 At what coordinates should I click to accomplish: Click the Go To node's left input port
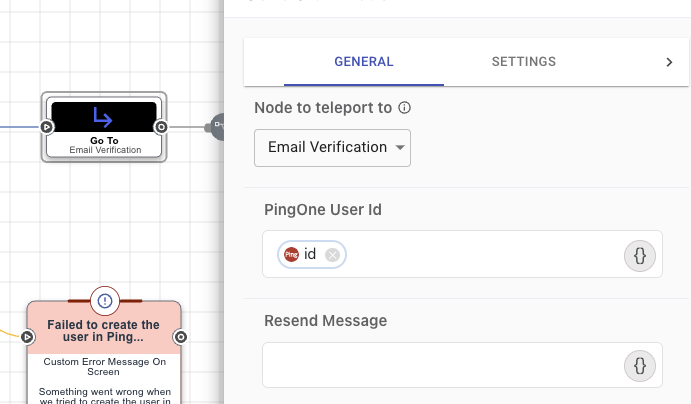pos(46,127)
